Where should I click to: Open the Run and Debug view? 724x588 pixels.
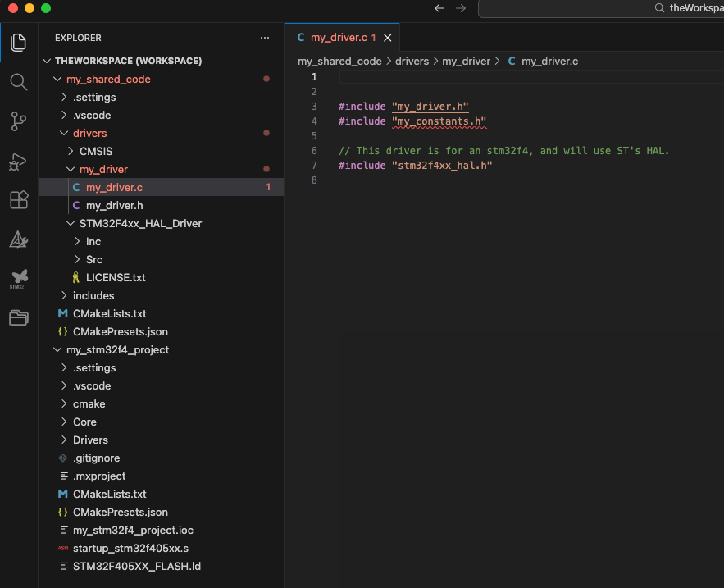coord(18,162)
